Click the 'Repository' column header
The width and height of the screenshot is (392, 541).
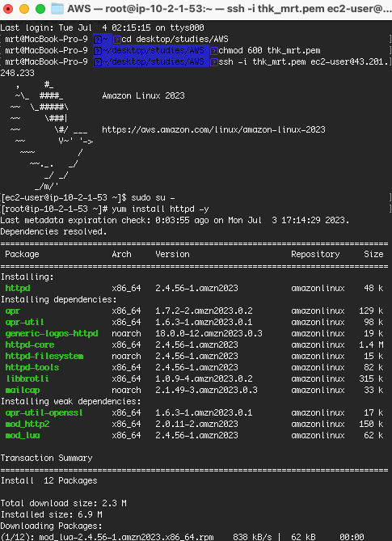coord(315,254)
